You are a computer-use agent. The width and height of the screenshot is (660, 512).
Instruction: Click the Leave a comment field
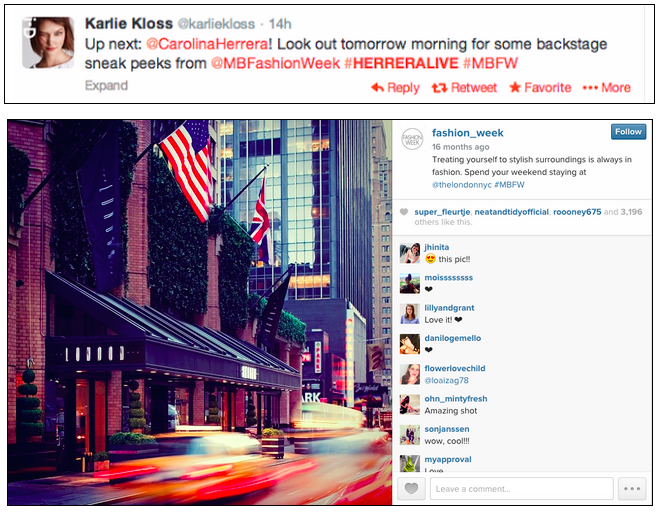pyautogui.click(x=522, y=489)
